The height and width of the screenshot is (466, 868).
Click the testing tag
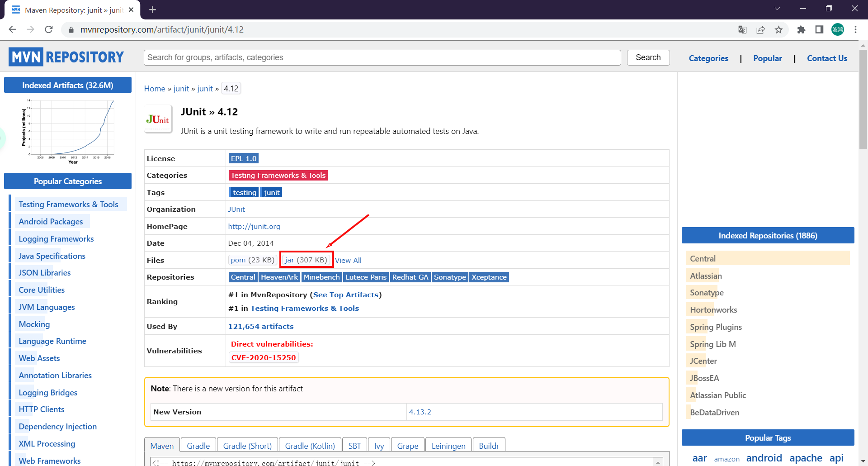(244, 193)
